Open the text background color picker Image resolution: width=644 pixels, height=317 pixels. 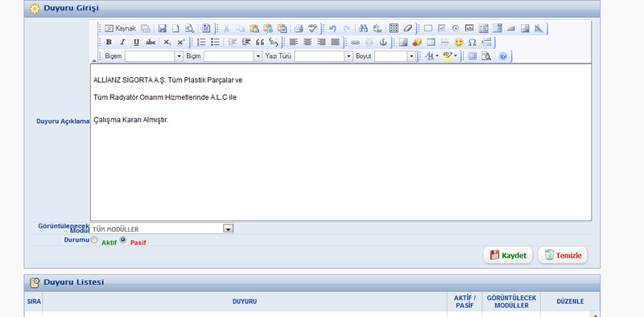click(450, 56)
